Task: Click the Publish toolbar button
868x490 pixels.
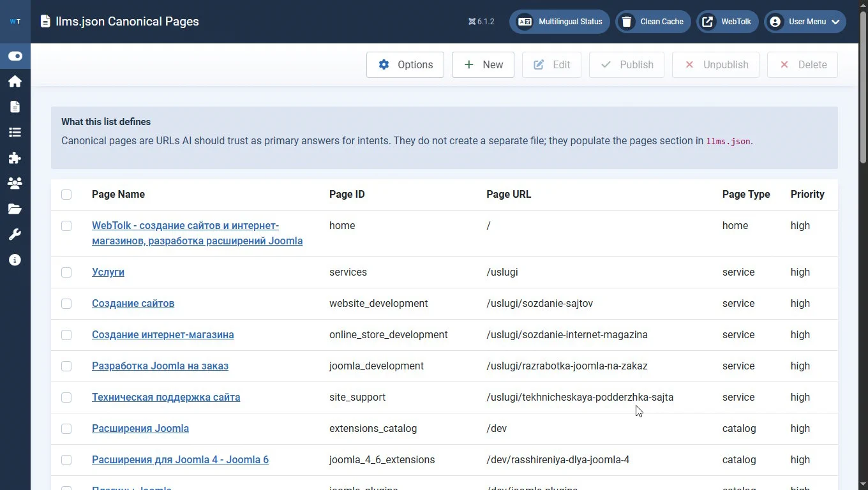Action: coord(627,65)
